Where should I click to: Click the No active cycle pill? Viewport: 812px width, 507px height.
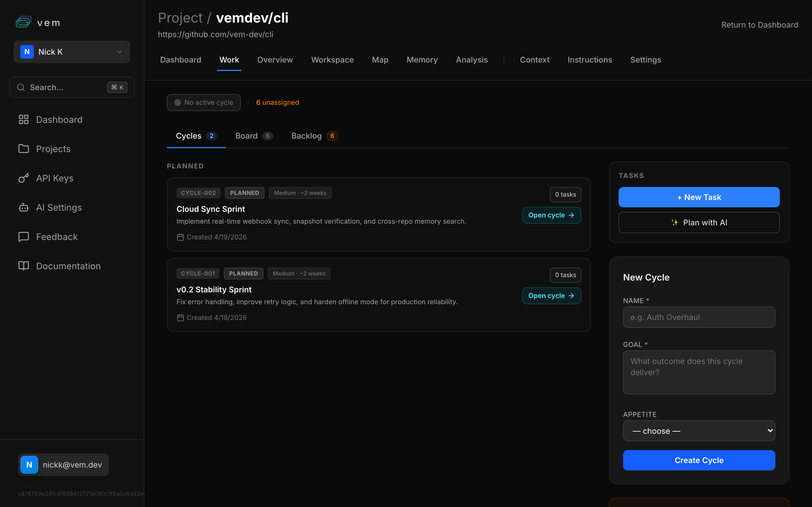tap(204, 103)
